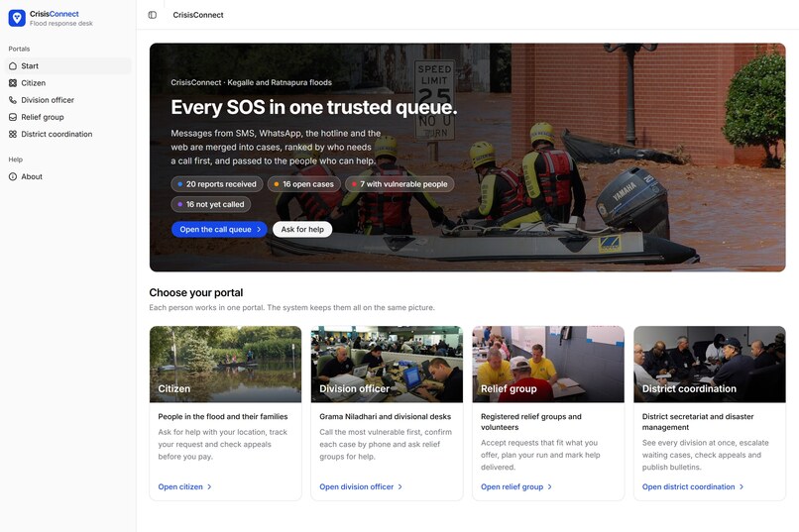
Task: Click the CrisisConnect header breadcrumb text
Action: coord(198,15)
